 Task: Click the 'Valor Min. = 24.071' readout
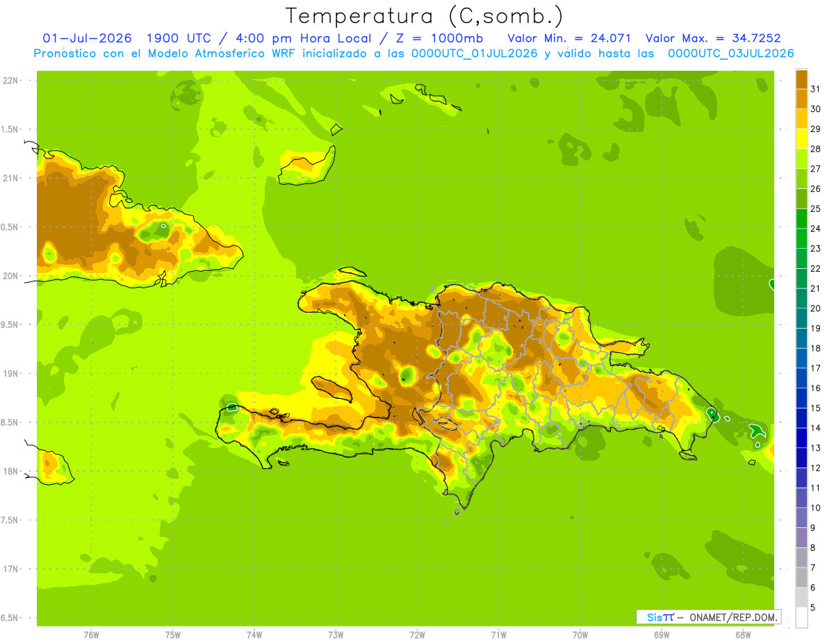[569, 38]
